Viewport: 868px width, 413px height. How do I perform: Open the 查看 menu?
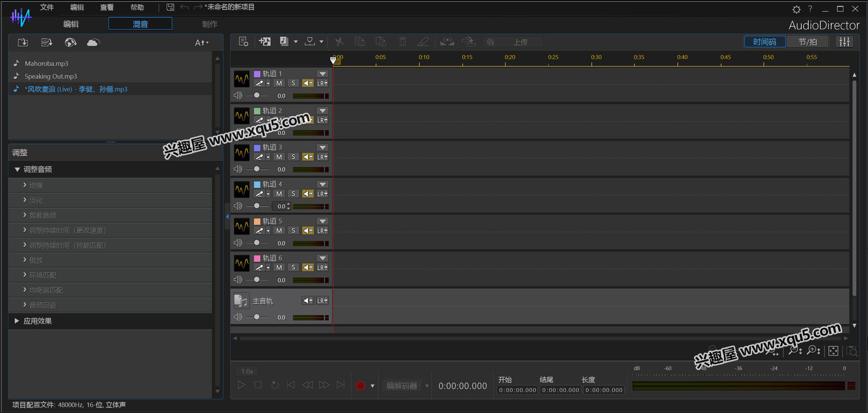click(x=107, y=7)
